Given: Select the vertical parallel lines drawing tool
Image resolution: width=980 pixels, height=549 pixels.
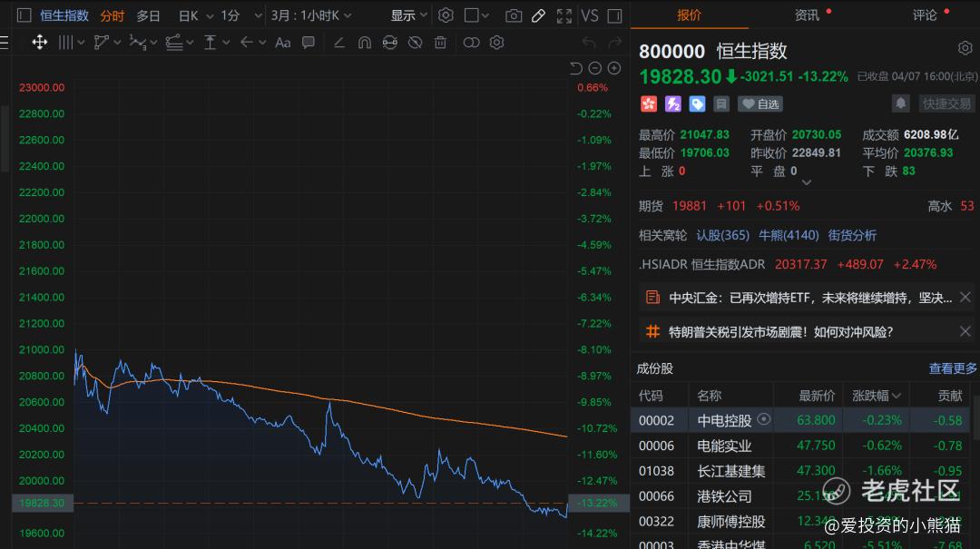Looking at the screenshot, I should [x=65, y=43].
